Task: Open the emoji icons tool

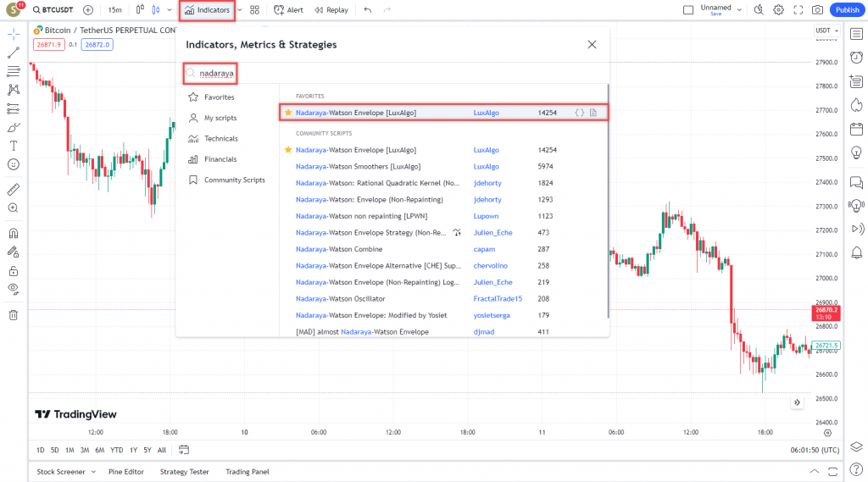Action: pos(14,164)
